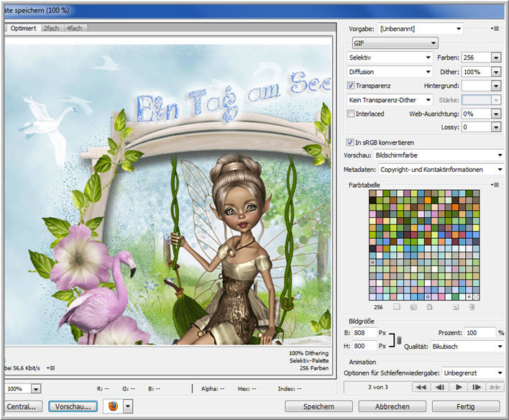Click the Abbrechen button
Screen dimensions: 509x420
[392, 406]
